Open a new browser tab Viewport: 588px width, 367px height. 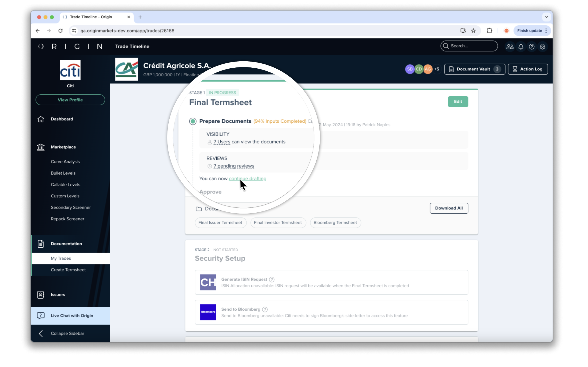click(140, 17)
